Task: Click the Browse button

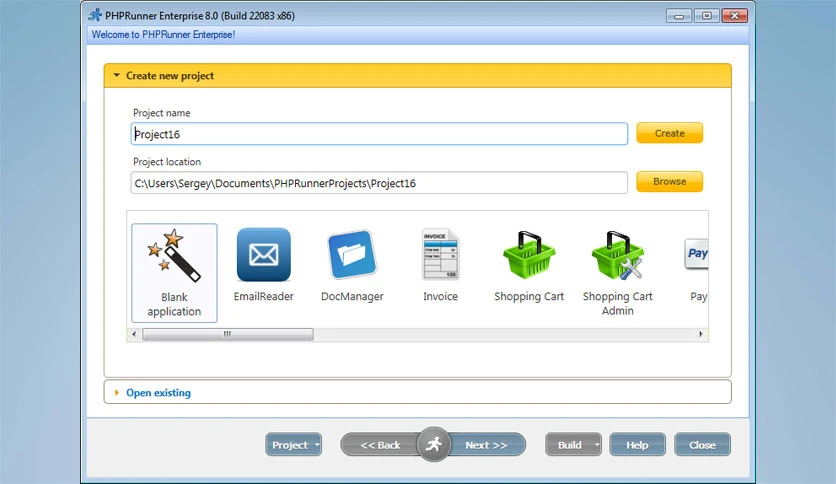Action: [670, 181]
